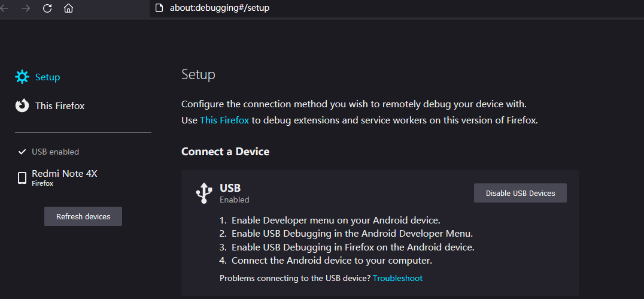The height and width of the screenshot is (299, 644).
Task: Click the browser back arrow
Action: click(x=5, y=8)
